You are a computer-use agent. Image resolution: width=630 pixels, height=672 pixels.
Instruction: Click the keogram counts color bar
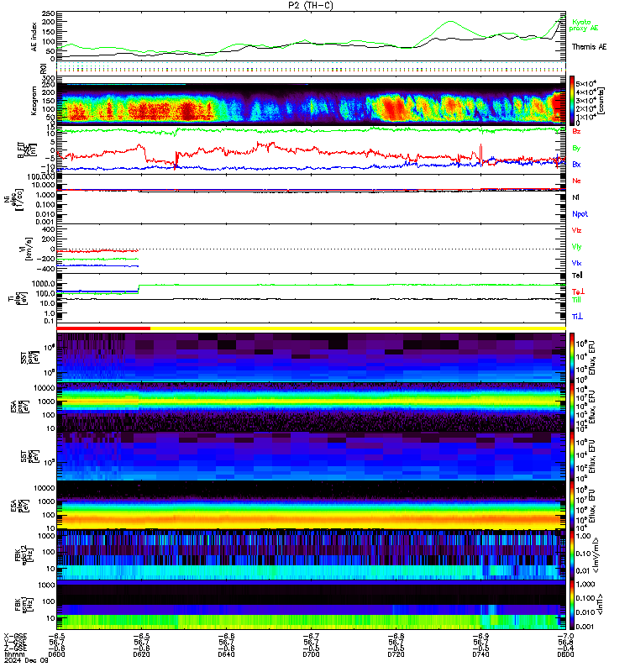coord(572,100)
